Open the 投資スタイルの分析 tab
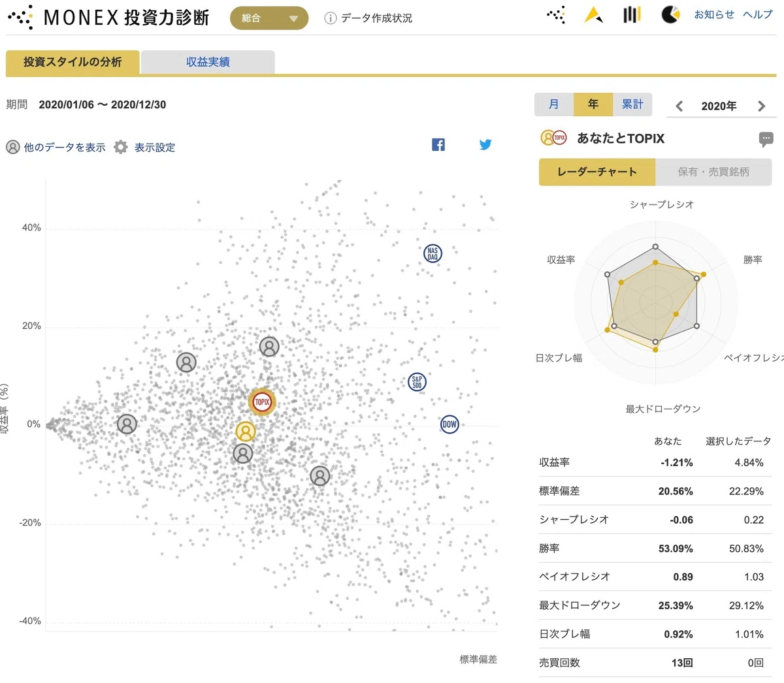 click(x=73, y=63)
